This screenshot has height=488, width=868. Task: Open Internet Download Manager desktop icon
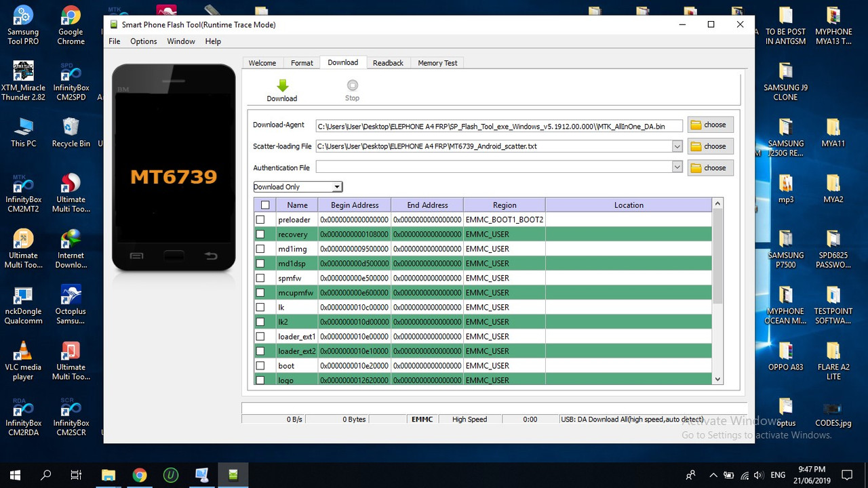click(x=71, y=249)
